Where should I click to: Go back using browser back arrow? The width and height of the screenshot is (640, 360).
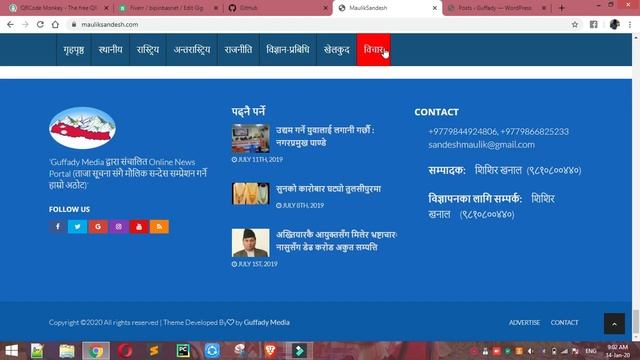tap(10, 24)
